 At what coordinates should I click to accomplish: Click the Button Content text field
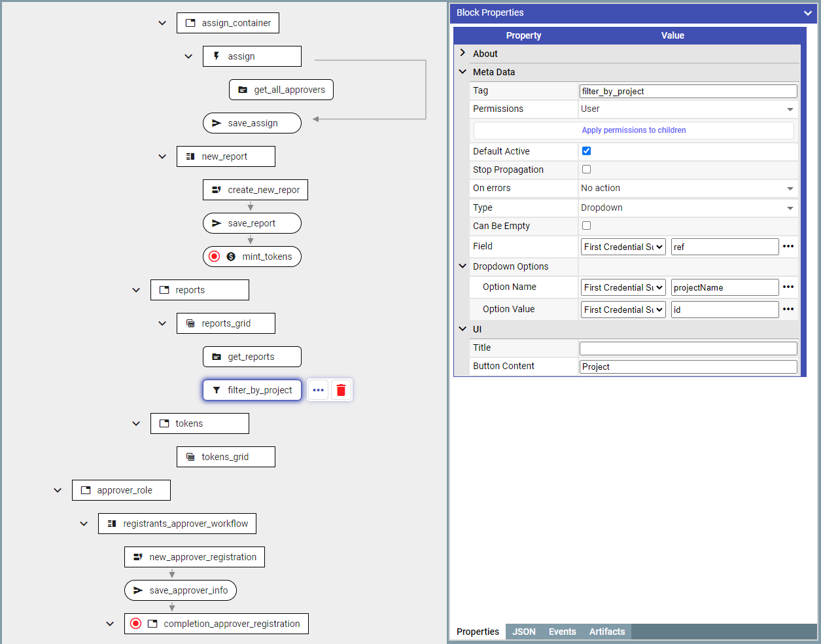pyautogui.click(x=688, y=367)
